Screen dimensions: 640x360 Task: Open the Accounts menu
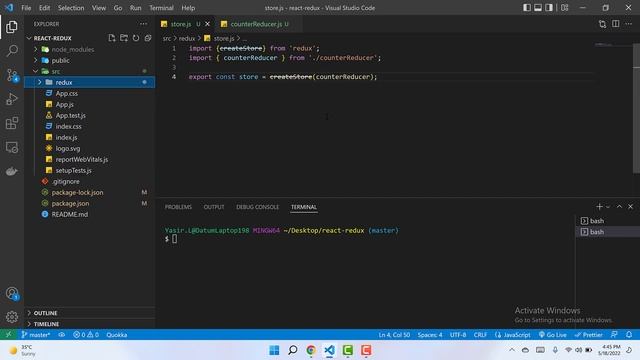click(x=12, y=293)
